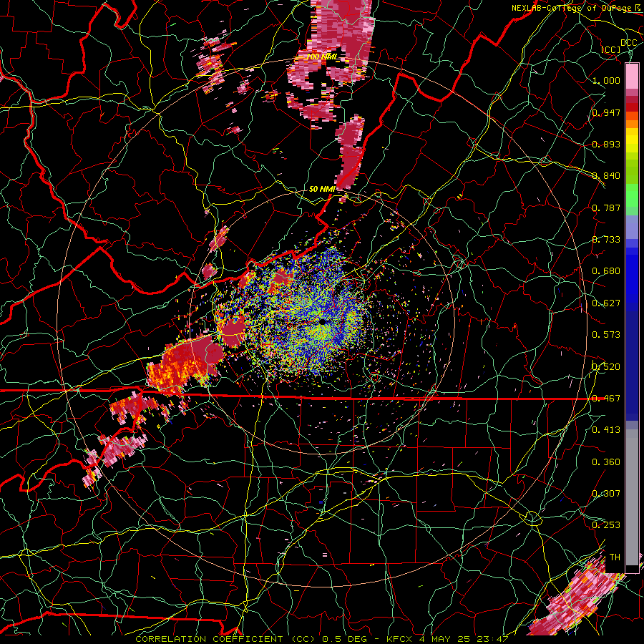Select the 0.787 scale value
The height and width of the screenshot is (644, 644).
pyautogui.click(x=606, y=208)
